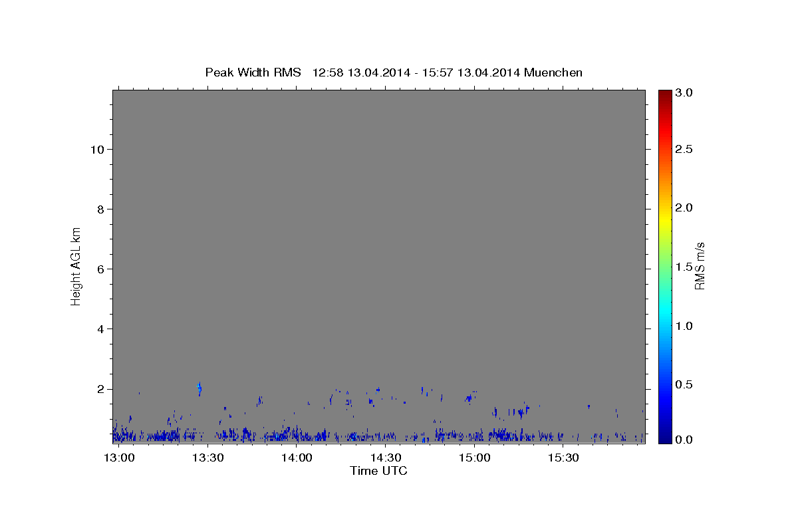Viewport: 798px width, 532px height.
Task: Click the colorbar value 2.5
Action: 685,150
